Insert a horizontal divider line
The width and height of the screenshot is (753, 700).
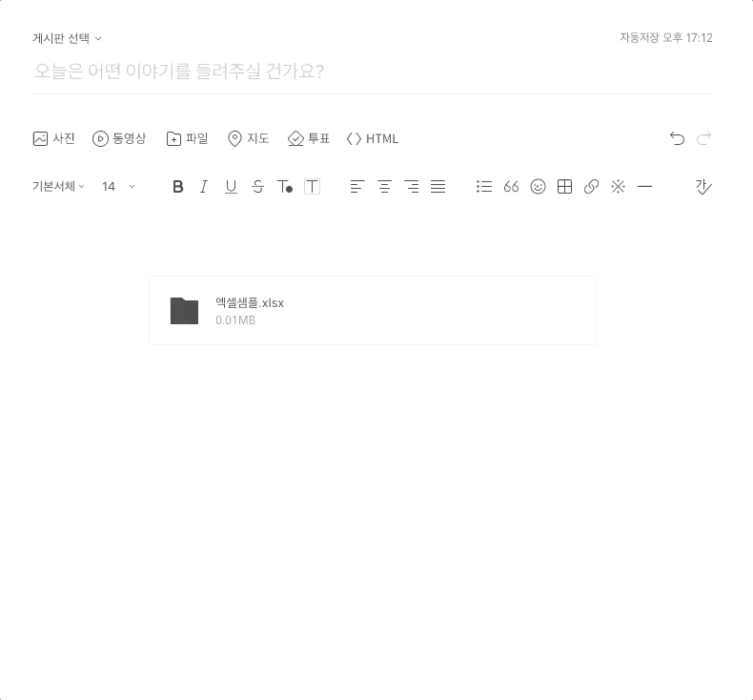point(644,186)
